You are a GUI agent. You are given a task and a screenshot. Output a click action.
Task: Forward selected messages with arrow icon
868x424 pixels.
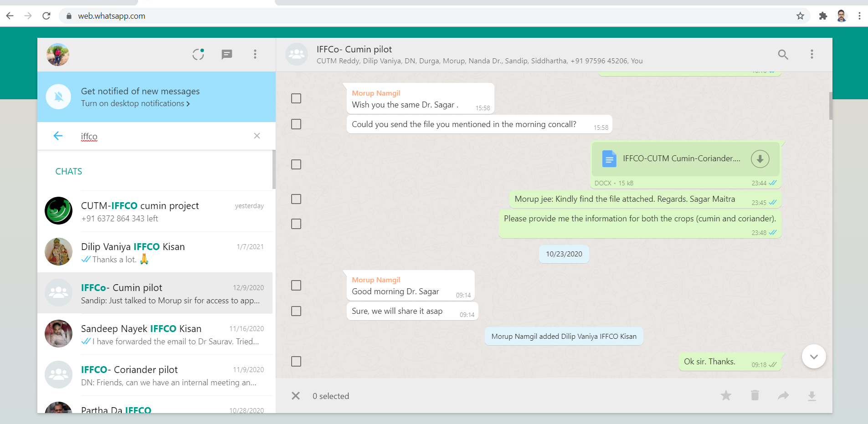[783, 395]
